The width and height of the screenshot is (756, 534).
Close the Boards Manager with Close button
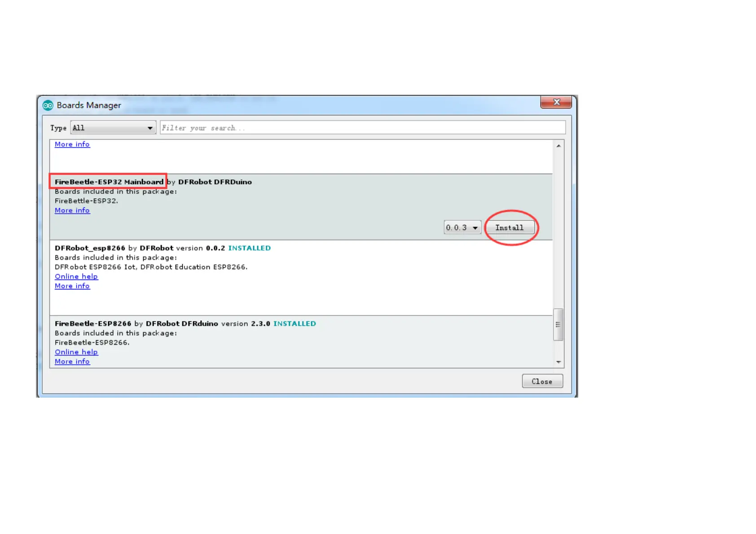point(542,381)
